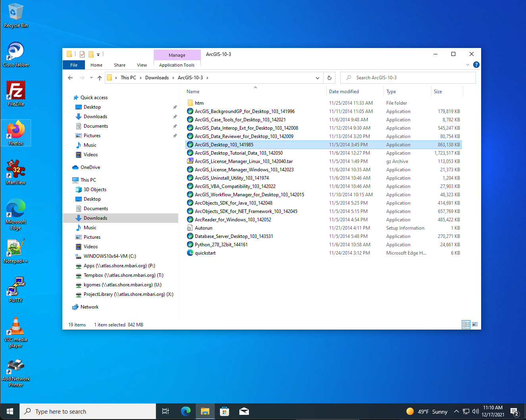Select 3D Objects under This PC
This screenshot has height=420, width=526.
coord(95,190)
